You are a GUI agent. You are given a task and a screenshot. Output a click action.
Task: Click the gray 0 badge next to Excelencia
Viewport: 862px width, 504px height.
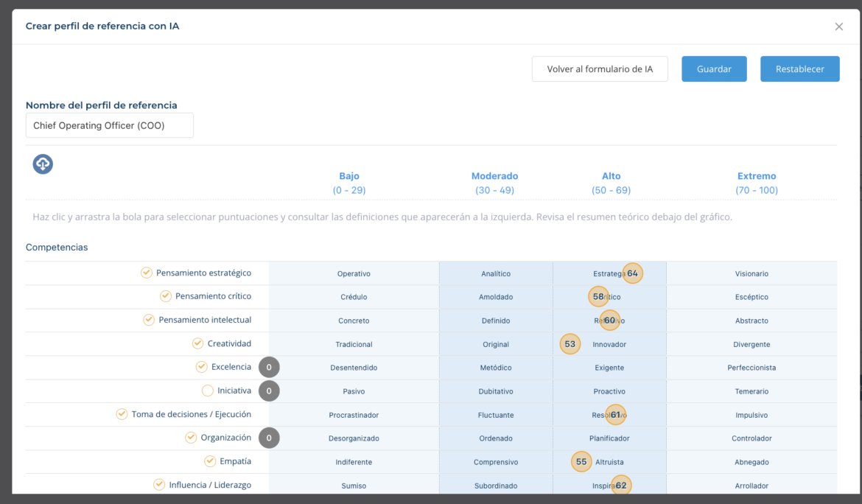(x=269, y=367)
